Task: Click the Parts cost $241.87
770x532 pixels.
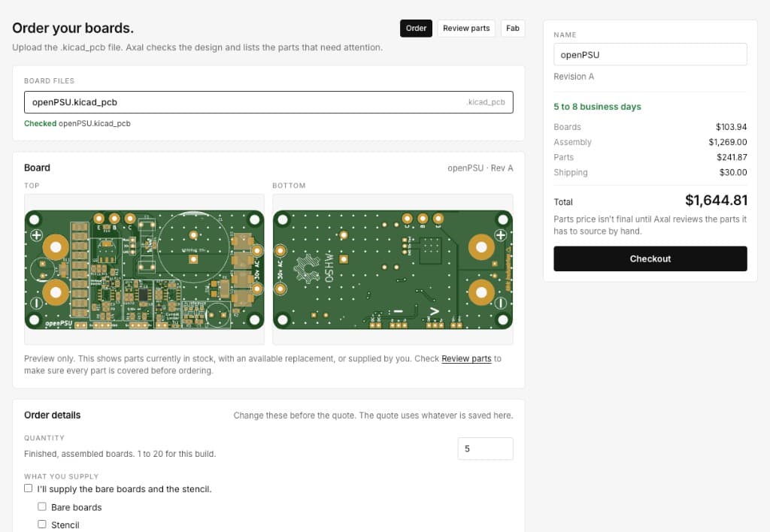Action: point(732,158)
